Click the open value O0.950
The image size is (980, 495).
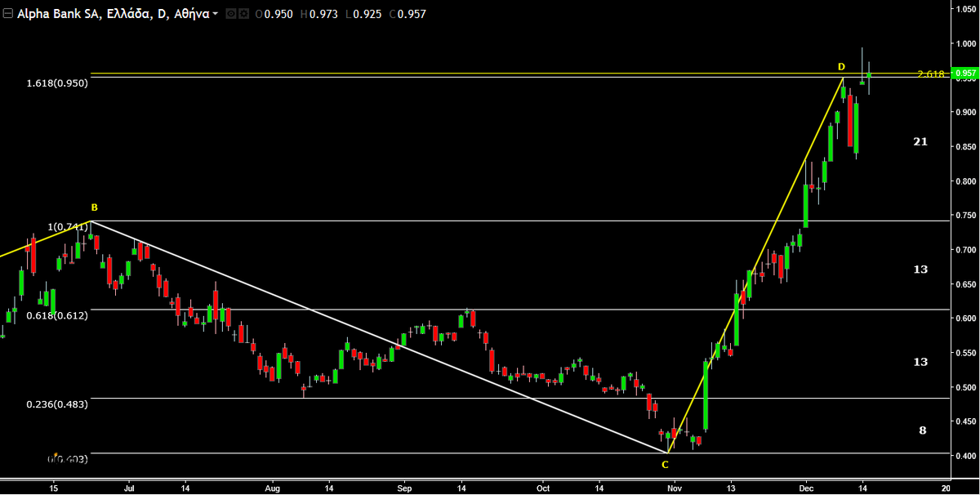click(x=274, y=14)
